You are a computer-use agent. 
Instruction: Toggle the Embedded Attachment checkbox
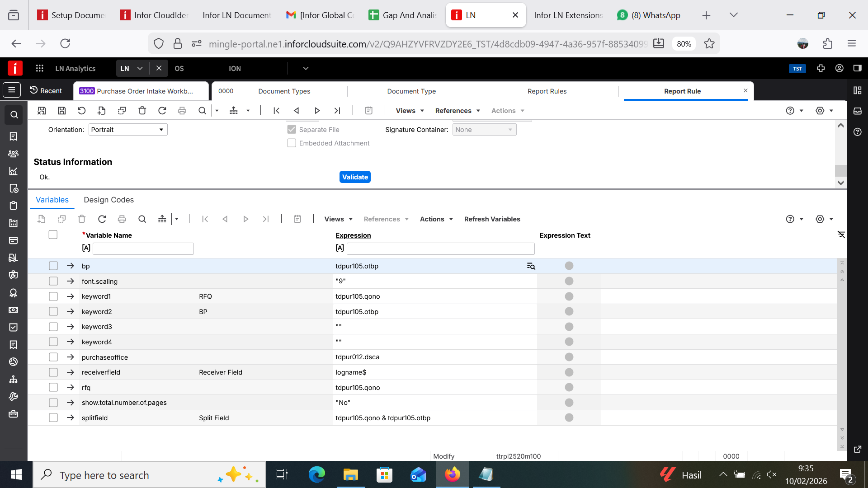pos(292,143)
